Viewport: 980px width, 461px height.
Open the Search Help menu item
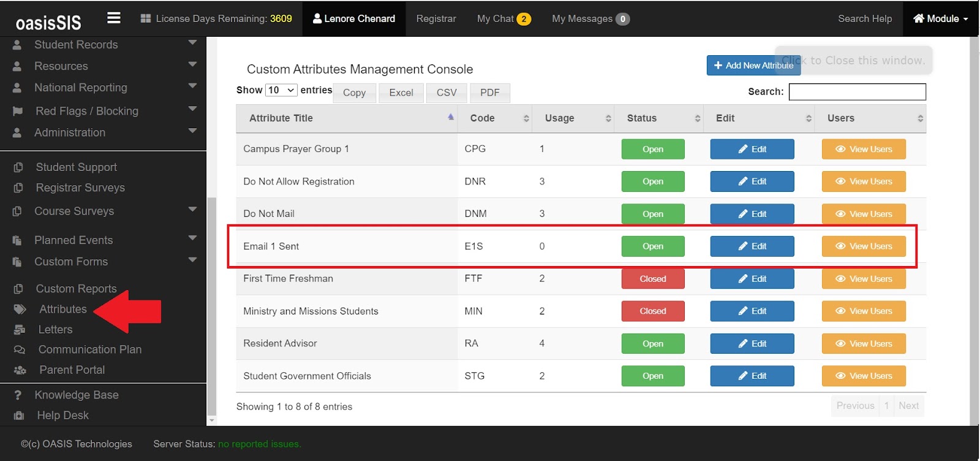tap(865, 18)
